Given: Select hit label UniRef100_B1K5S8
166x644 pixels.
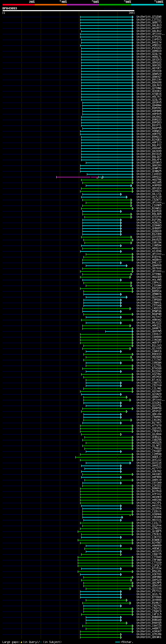Looking at the screenshot, I should point(149,211).
